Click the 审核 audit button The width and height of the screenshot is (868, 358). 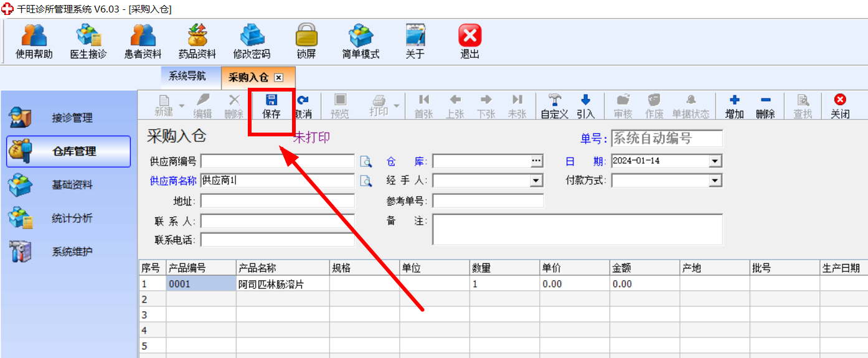point(623,106)
